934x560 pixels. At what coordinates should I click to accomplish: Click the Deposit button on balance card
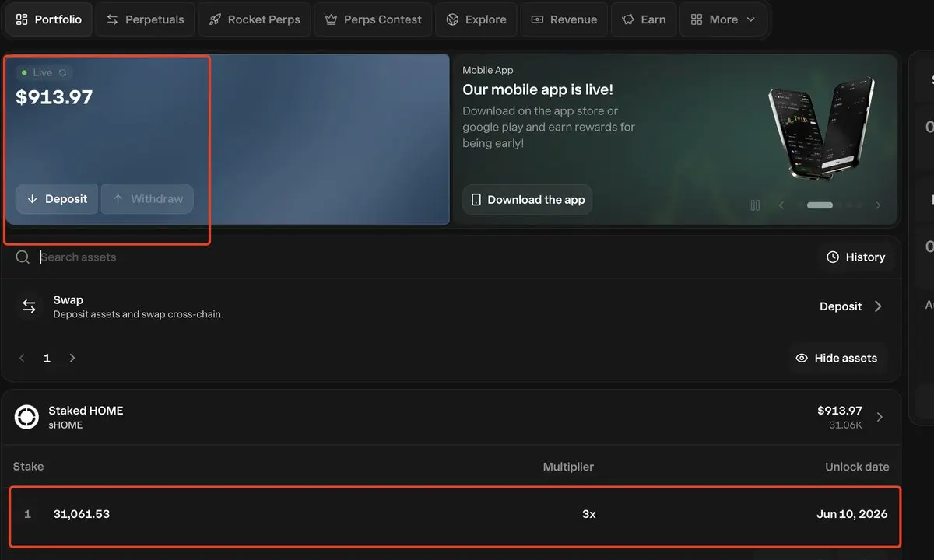[x=57, y=199]
